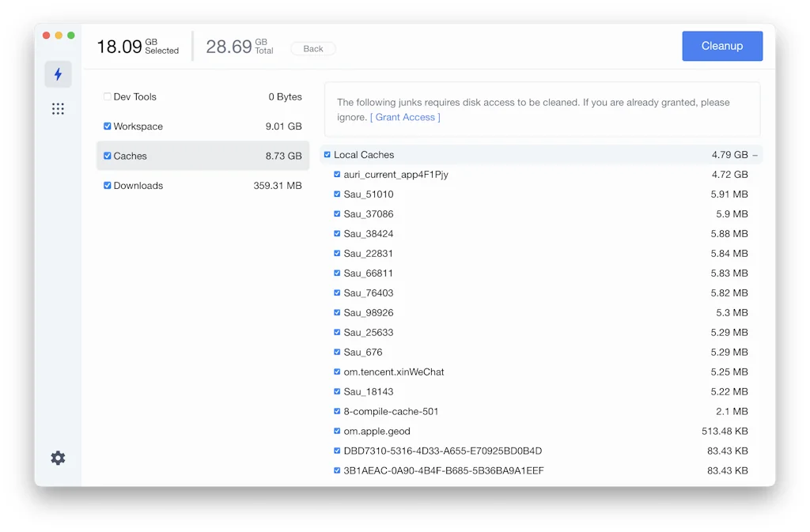Uncheck the Workspace category checkbox
This screenshot has width=810, height=532.
[x=108, y=126]
